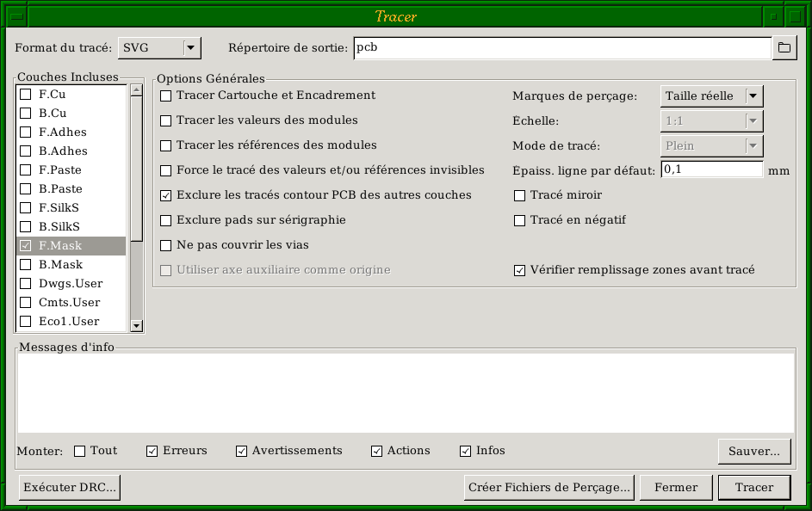Screen dimensions: 812x511
Task: Uncheck the F.Mask layer
Action: tap(26, 246)
